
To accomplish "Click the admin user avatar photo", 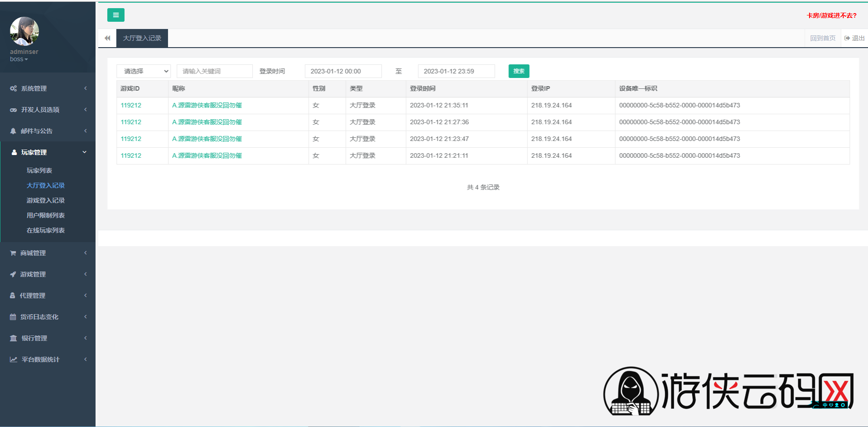I will (x=24, y=31).
